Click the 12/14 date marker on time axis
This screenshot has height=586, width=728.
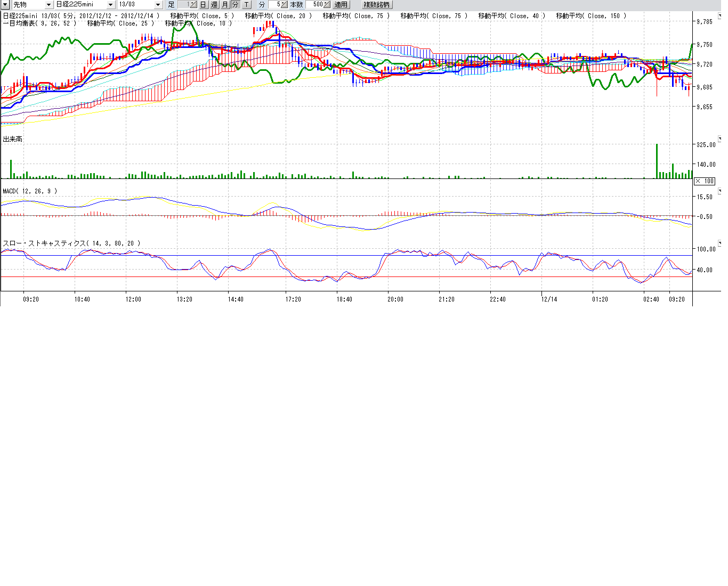549,299
